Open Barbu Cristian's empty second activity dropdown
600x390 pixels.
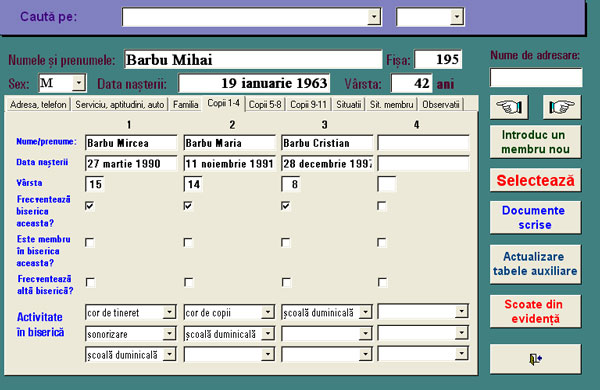coord(365,333)
